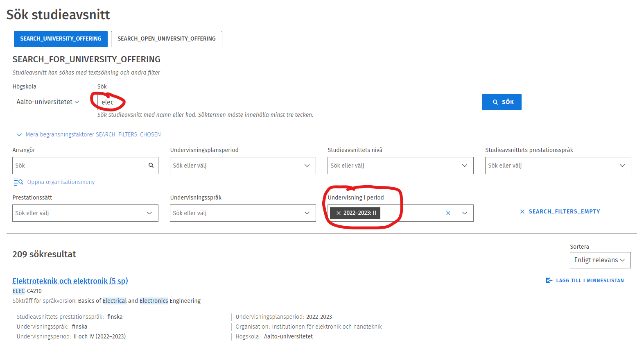The image size is (644, 345).
Task: Remove the 2022–2023: II period chip
Action: point(338,213)
